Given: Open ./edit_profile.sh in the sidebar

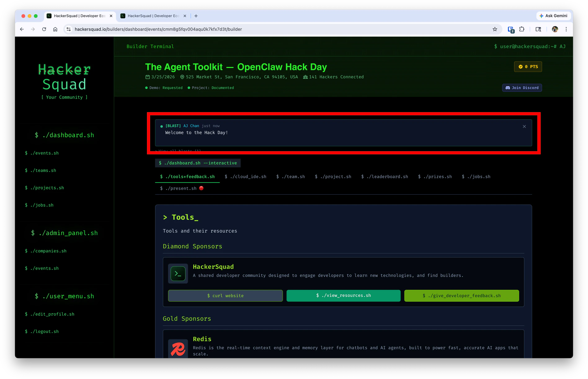Looking at the screenshot, I should tap(50, 314).
